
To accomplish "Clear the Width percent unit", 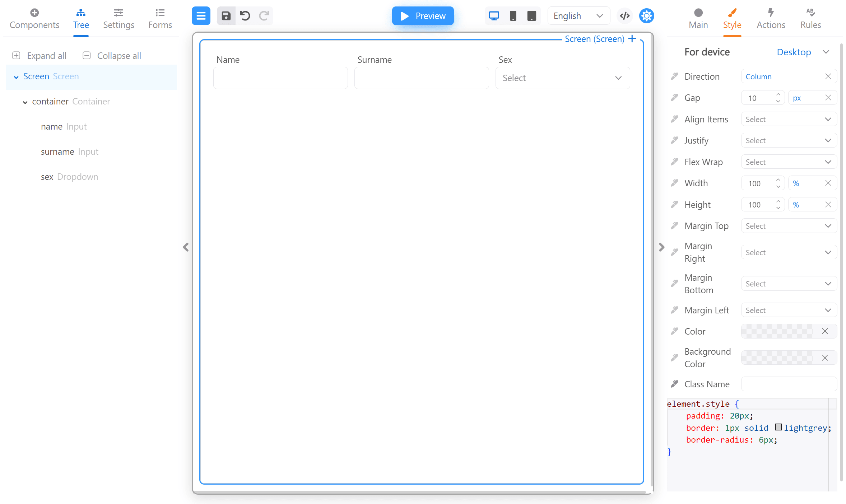I will 828,183.
